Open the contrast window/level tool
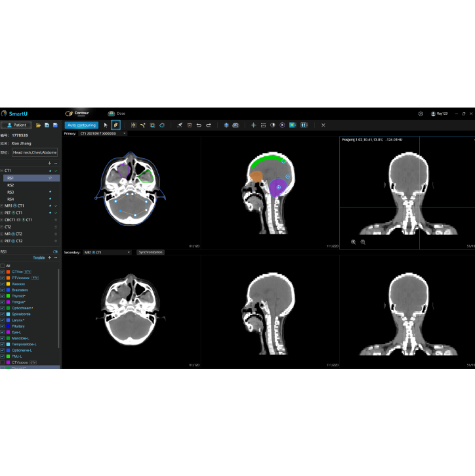This screenshot has width=475, height=476. click(x=273, y=125)
